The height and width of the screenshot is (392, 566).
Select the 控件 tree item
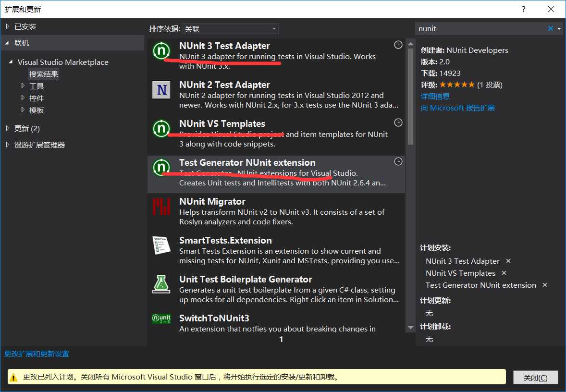[x=37, y=98]
